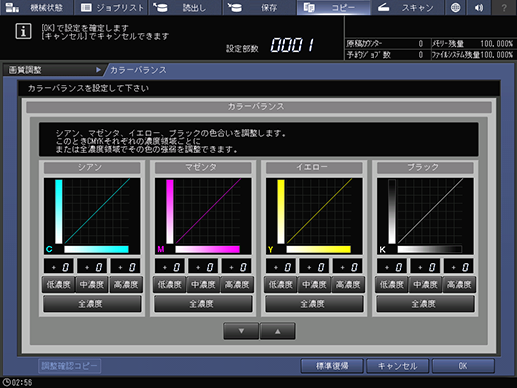Select 低濃度 under イエロー
Viewport: 517px width, 388px height.
(x=280, y=285)
